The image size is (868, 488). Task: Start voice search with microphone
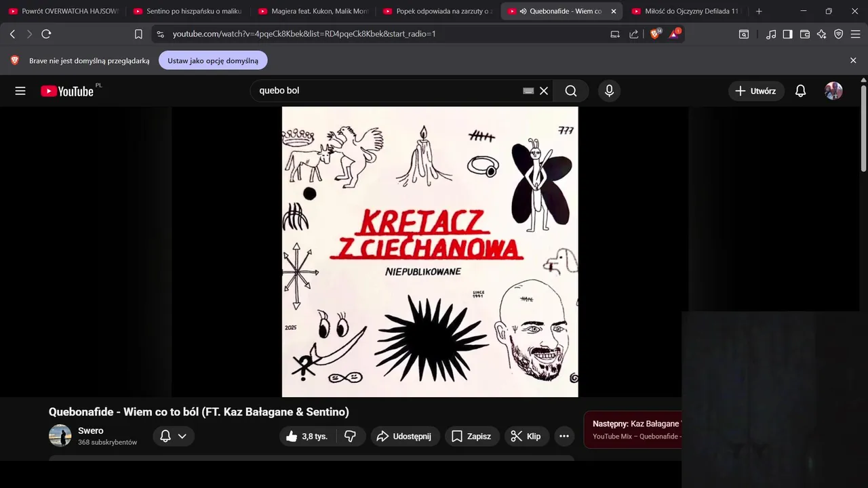pos(609,91)
